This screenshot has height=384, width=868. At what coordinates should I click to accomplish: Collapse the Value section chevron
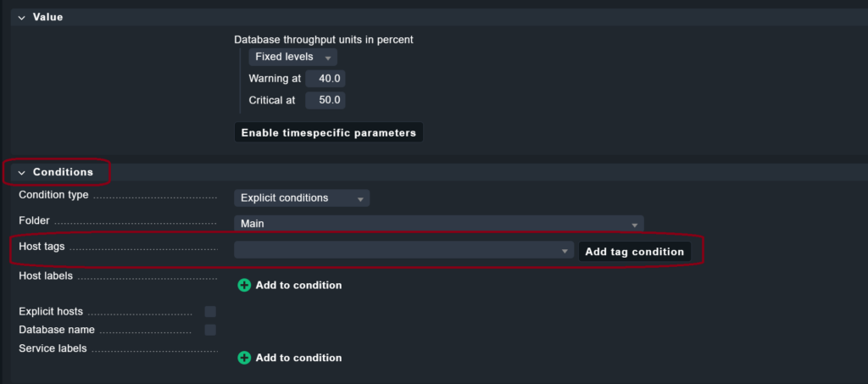[21, 17]
